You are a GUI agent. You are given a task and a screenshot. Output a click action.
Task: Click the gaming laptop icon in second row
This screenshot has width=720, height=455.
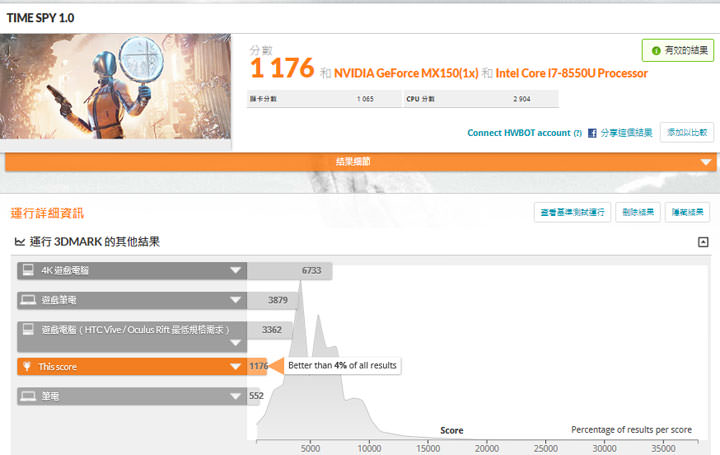pos(27,299)
